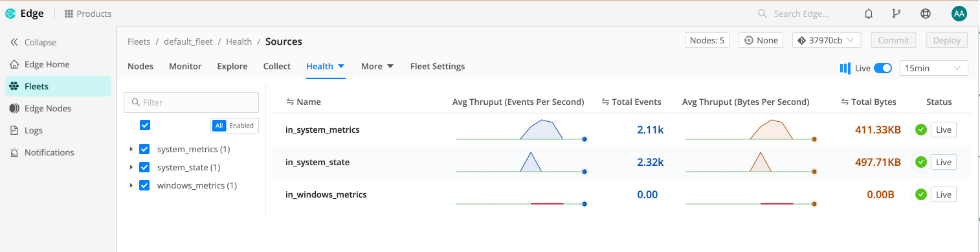Uncheck the windows_metrics (1) checkbox
This screenshot has width=980, height=252.
[x=145, y=185]
